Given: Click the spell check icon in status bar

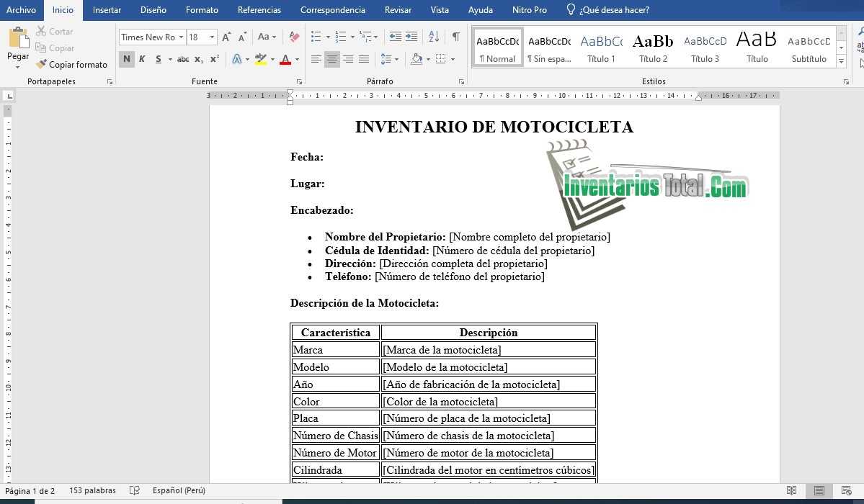Looking at the screenshot, I should [135, 490].
